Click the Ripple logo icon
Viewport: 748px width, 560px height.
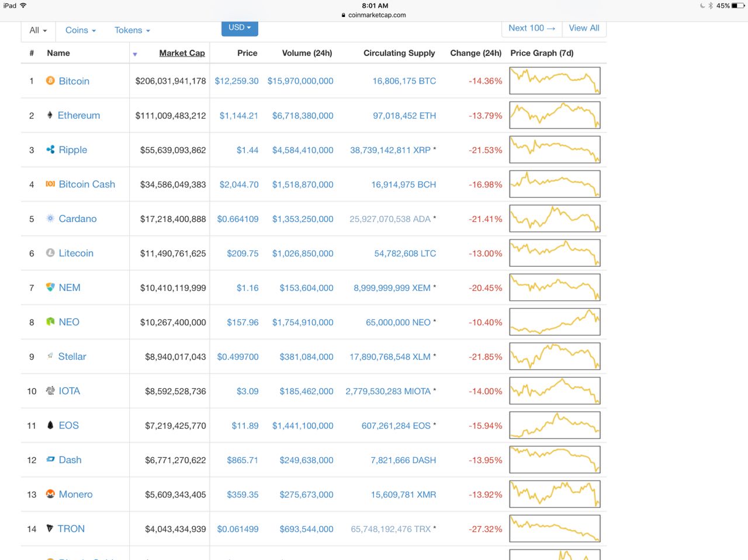point(50,149)
